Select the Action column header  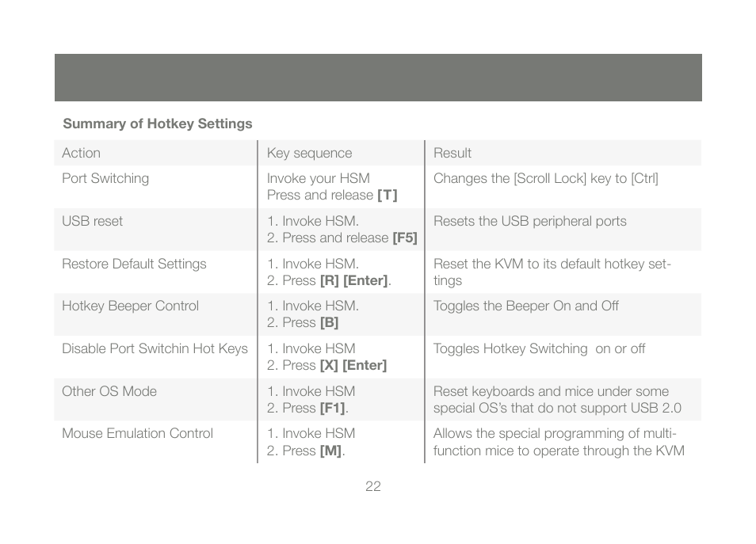[81, 153]
